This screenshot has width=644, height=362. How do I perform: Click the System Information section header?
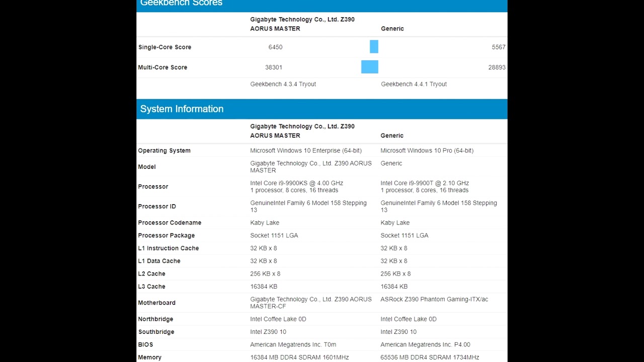point(322,109)
